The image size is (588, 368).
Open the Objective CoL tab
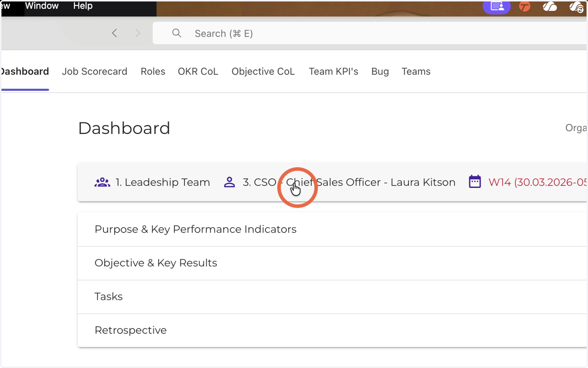pyautogui.click(x=263, y=72)
